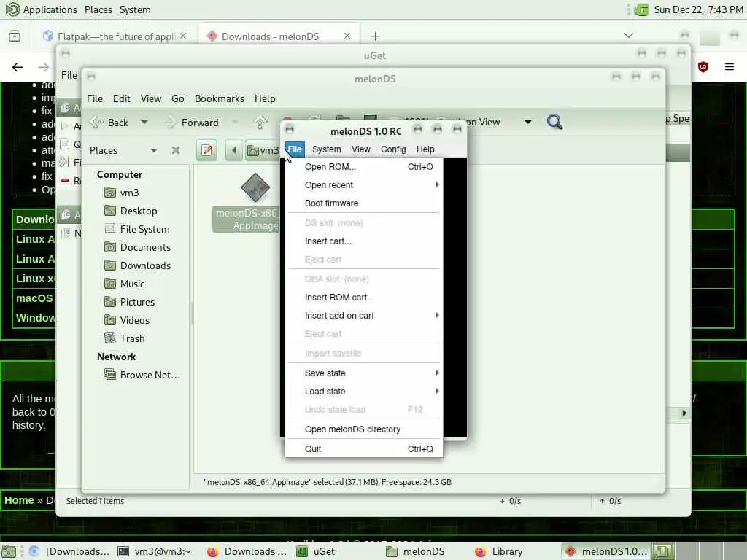Click the Back button in file manager

pos(109,122)
